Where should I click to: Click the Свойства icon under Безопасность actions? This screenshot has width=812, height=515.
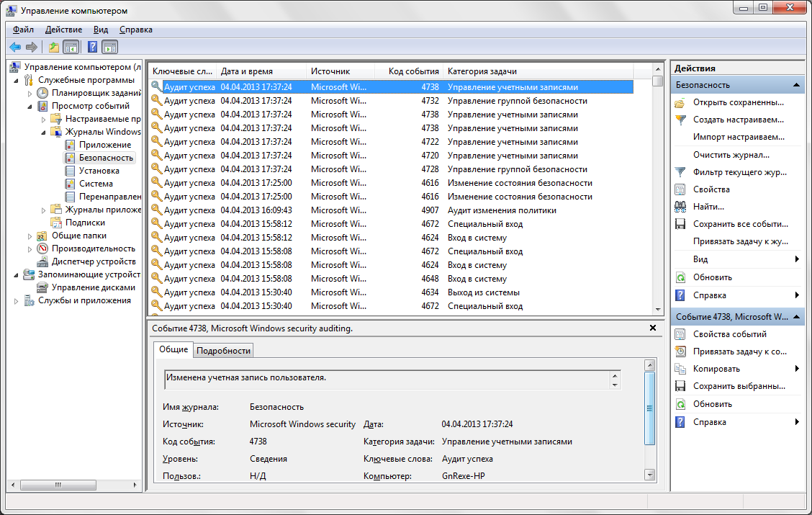coord(680,189)
